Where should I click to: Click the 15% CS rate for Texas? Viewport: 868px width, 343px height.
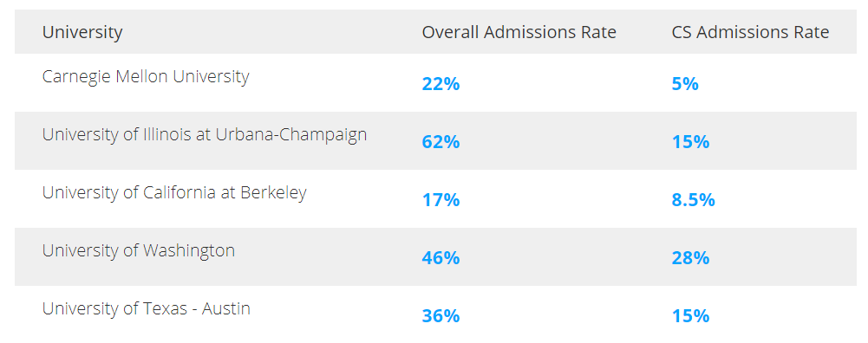pyautogui.click(x=690, y=316)
